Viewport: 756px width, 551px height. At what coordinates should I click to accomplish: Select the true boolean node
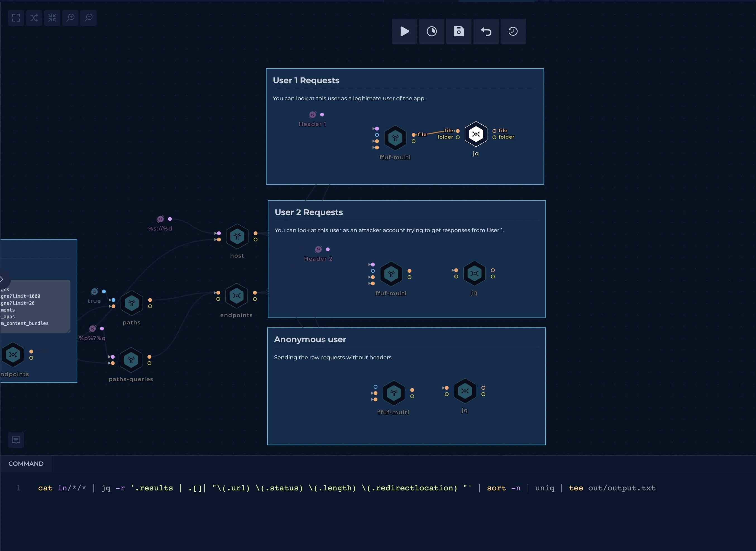pyautogui.click(x=95, y=291)
